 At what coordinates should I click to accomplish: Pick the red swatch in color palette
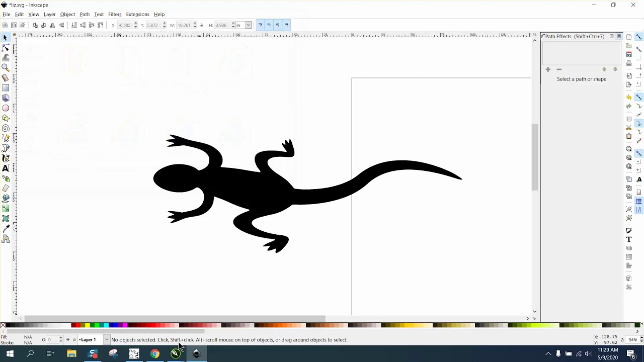click(x=77, y=325)
